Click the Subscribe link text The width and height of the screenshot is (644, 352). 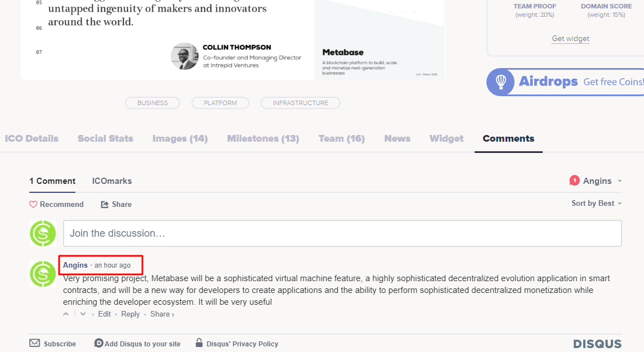[x=60, y=344]
